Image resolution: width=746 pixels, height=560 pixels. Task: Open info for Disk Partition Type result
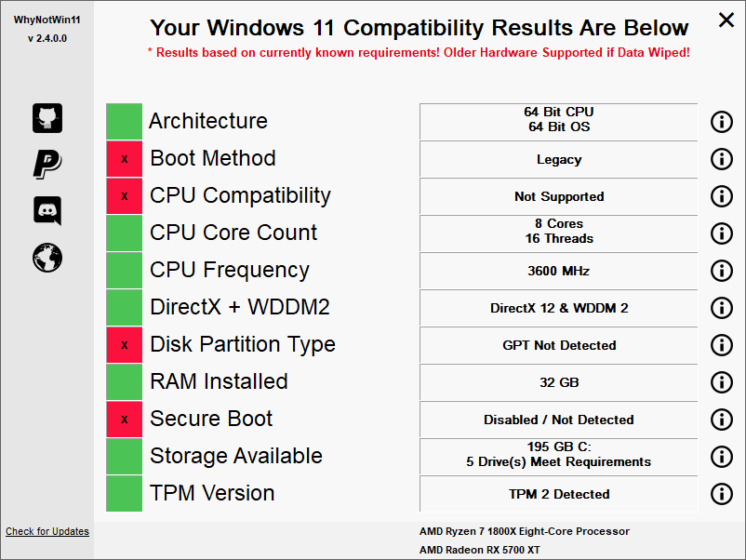[x=722, y=345]
